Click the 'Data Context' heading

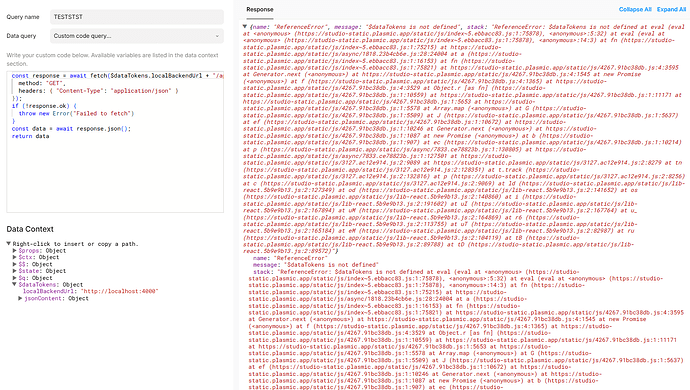[30, 229]
